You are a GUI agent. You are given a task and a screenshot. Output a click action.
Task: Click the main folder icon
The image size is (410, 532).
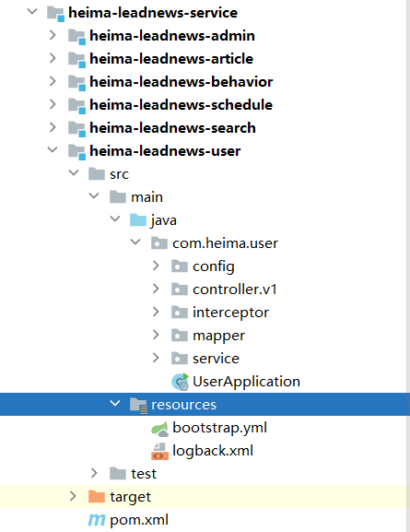pos(118,197)
